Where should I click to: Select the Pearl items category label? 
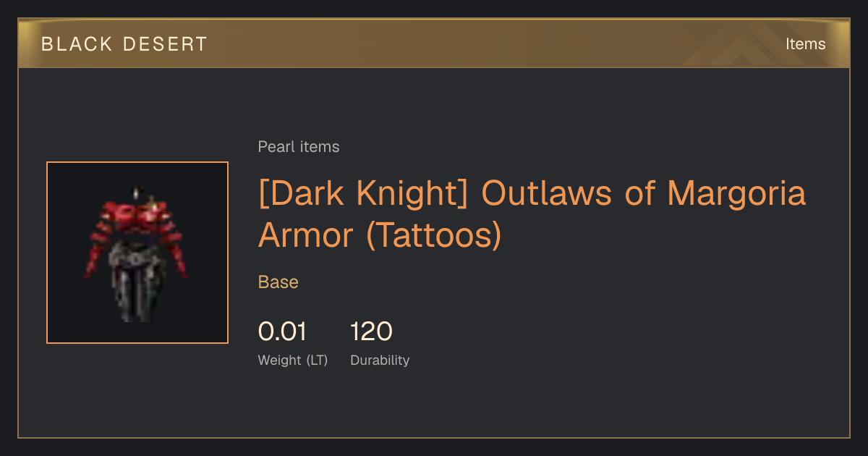click(x=299, y=147)
